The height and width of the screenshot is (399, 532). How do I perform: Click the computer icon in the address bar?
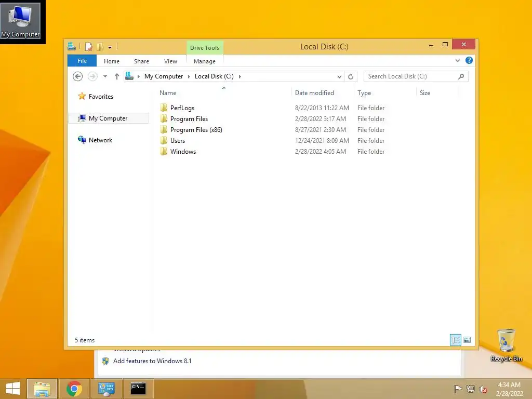(129, 76)
